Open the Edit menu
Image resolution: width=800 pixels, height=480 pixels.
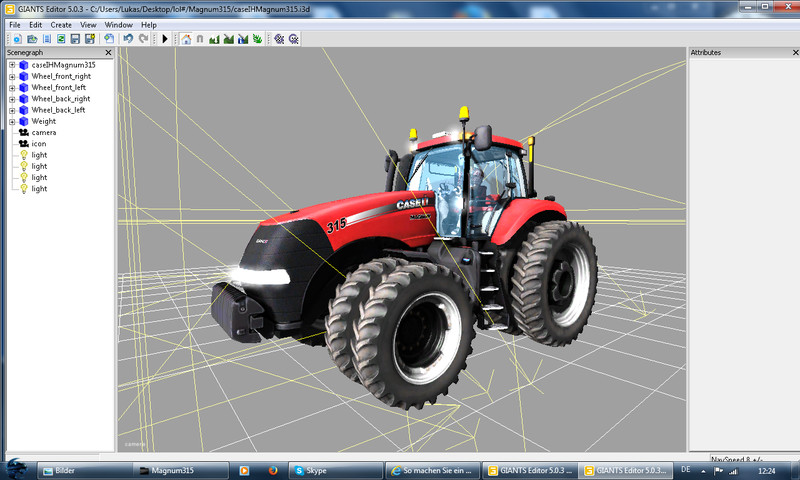pos(36,24)
